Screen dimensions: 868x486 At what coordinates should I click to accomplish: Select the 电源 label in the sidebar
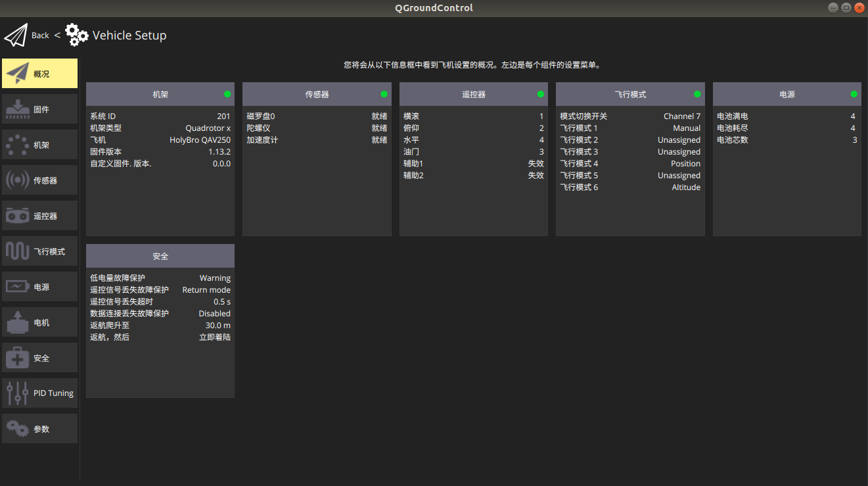coord(41,287)
